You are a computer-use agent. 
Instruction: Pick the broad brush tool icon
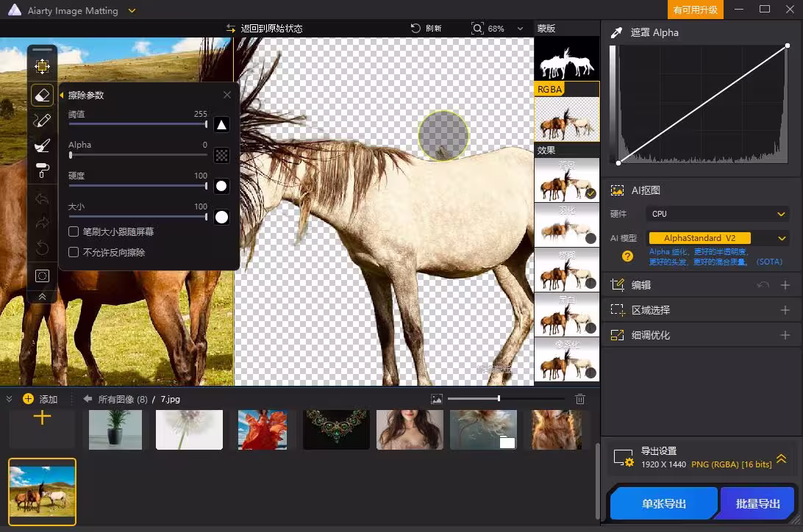[42, 145]
